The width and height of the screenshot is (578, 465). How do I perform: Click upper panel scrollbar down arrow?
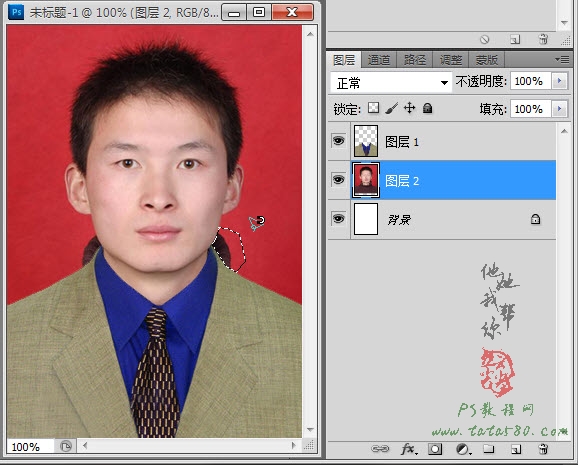[564, 23]
